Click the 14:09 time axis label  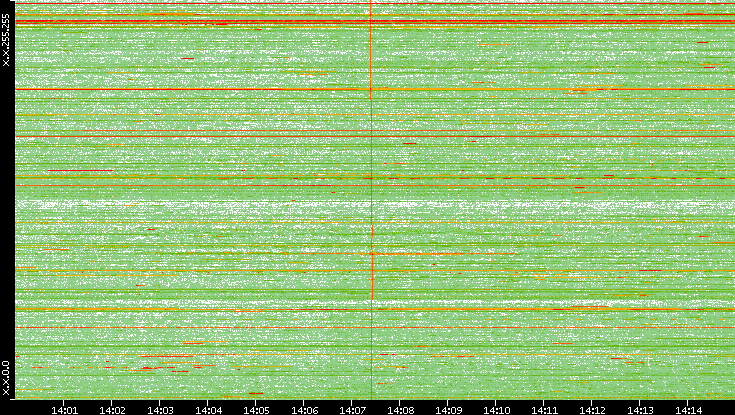[x=448, y=410]
